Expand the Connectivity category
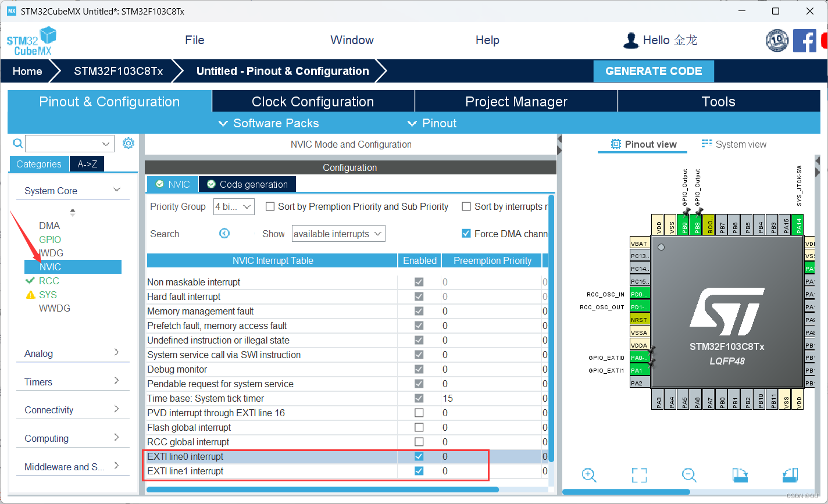 [x=117, y=409]
